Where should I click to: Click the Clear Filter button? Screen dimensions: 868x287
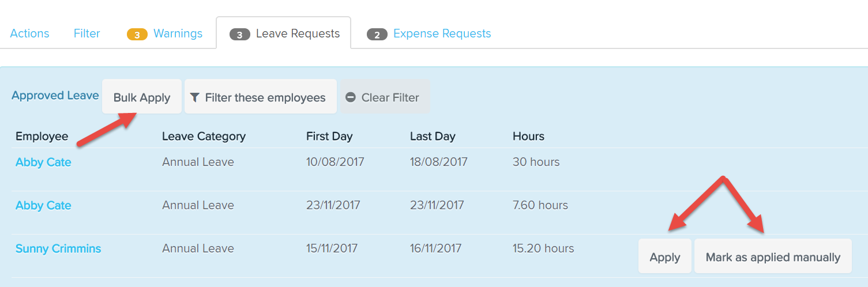(x=385, y=97)
